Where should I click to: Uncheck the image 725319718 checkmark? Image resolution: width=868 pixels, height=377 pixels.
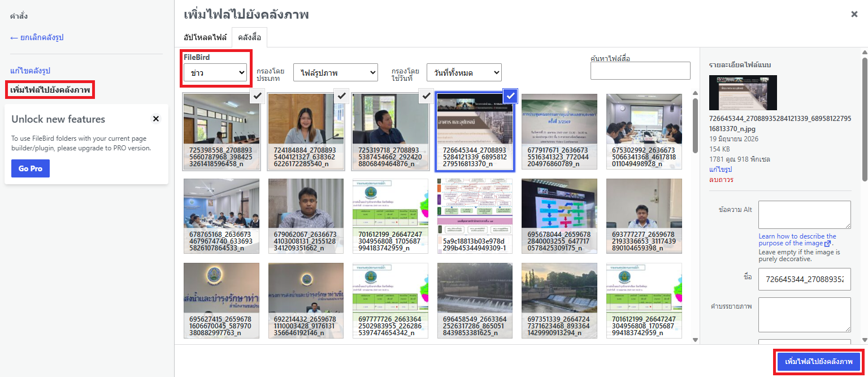(426, 96)
